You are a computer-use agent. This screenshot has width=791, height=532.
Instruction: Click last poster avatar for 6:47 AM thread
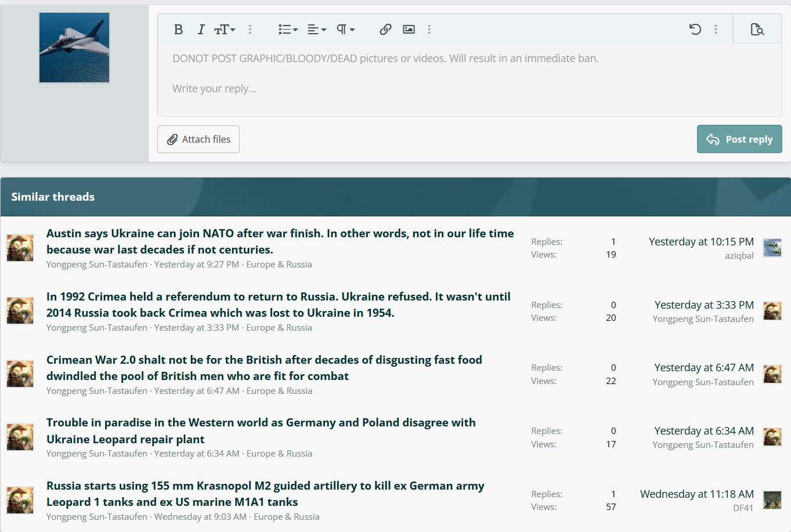(x=772, y=374)
